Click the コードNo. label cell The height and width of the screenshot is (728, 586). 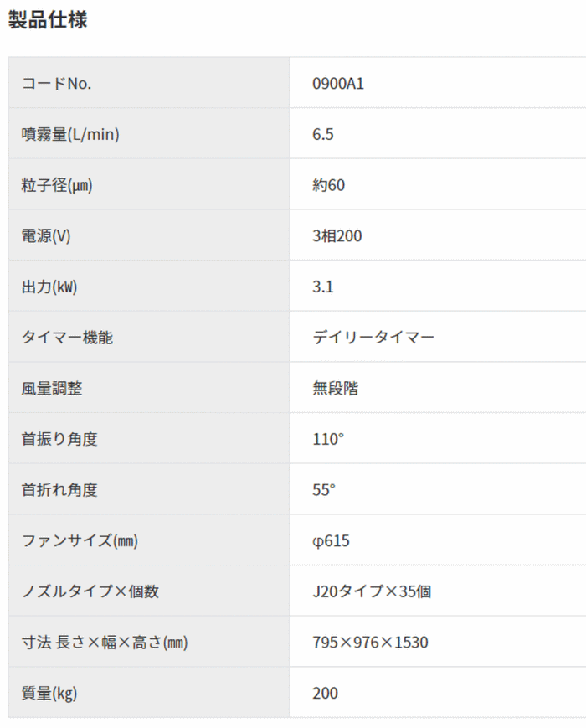click(x=57, y=83)
